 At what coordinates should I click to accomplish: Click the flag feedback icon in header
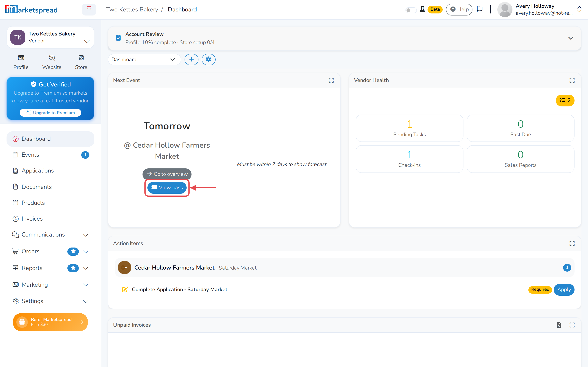click(x=480, y=9)
